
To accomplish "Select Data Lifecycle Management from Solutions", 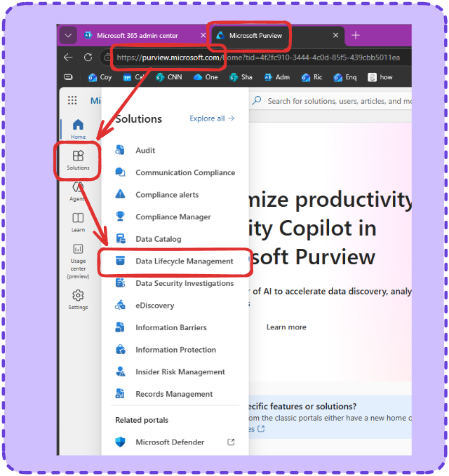I will point(184,261).
